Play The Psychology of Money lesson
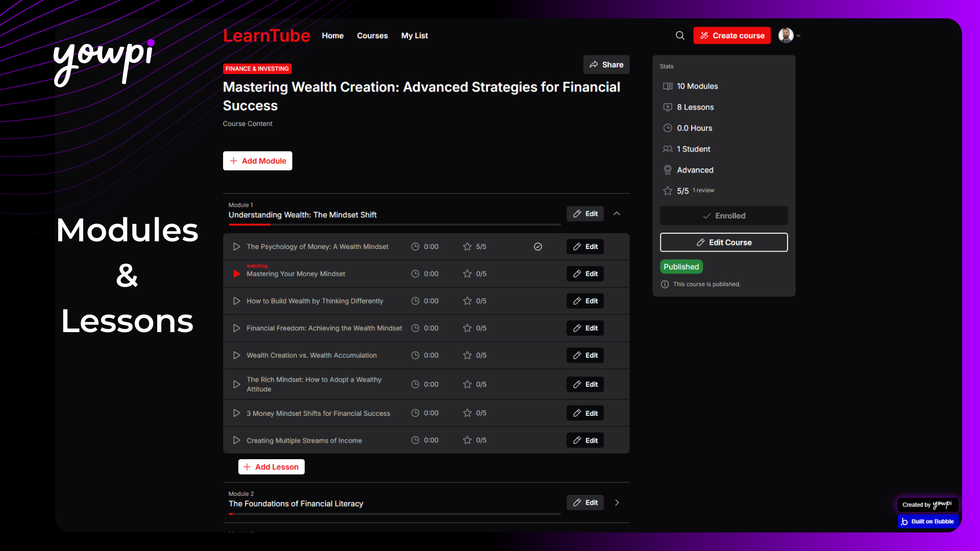Viewport: 980px width, 551px height. [236, 246]
